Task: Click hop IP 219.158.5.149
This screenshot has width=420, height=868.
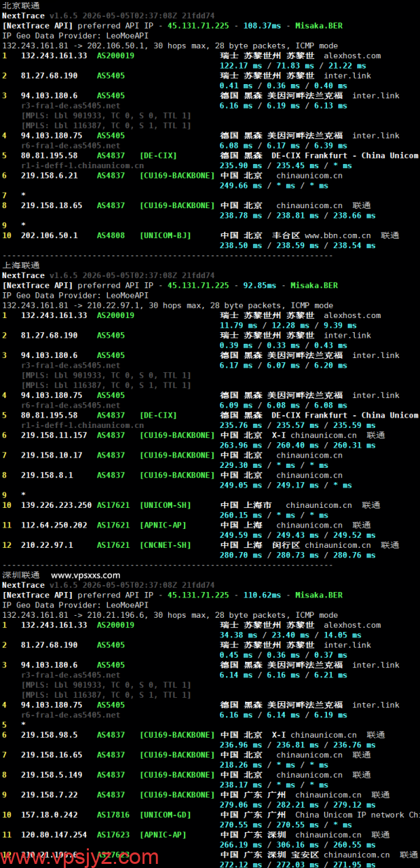Action: (52, 775)
